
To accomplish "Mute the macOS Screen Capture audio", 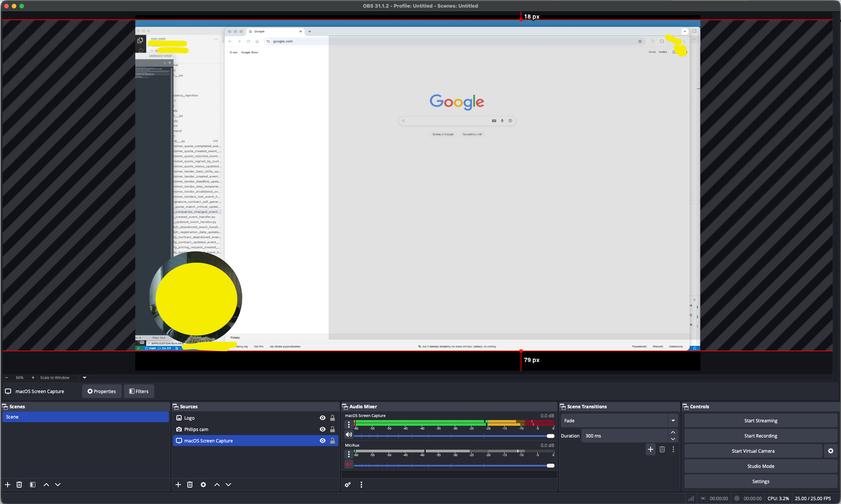I will coord(348,435).
